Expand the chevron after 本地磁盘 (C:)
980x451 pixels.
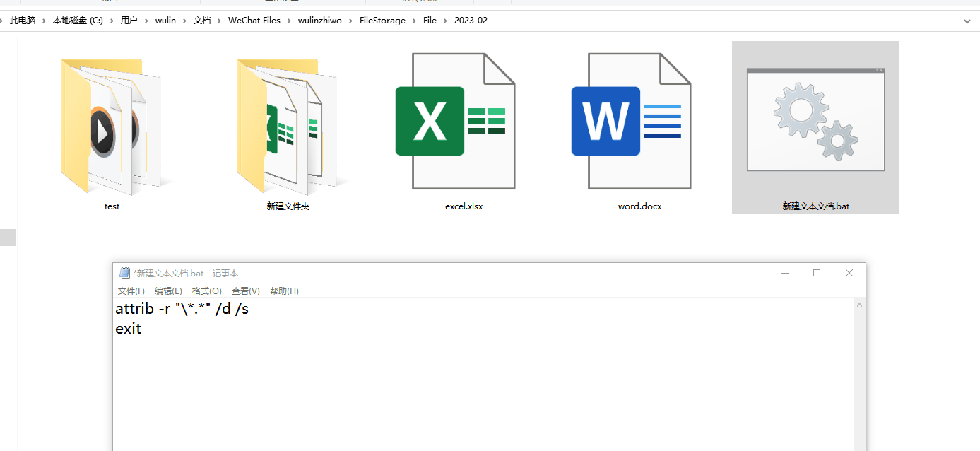click(x=112, y=20)
